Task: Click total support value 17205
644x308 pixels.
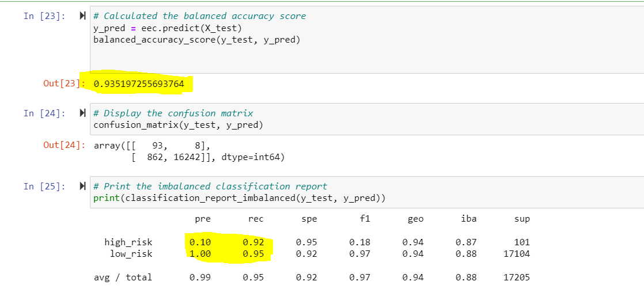Action: click(x=517, y=277)
